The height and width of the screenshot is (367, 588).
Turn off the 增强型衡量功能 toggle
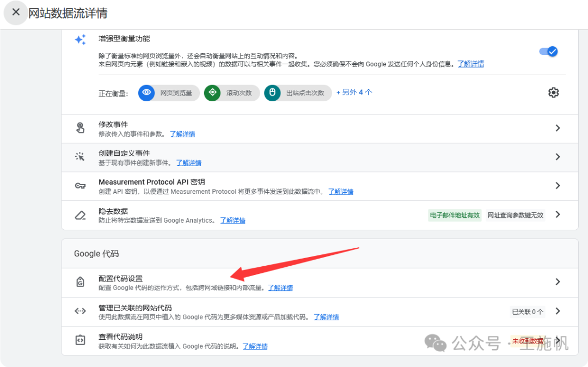click(x=548, y=51)
